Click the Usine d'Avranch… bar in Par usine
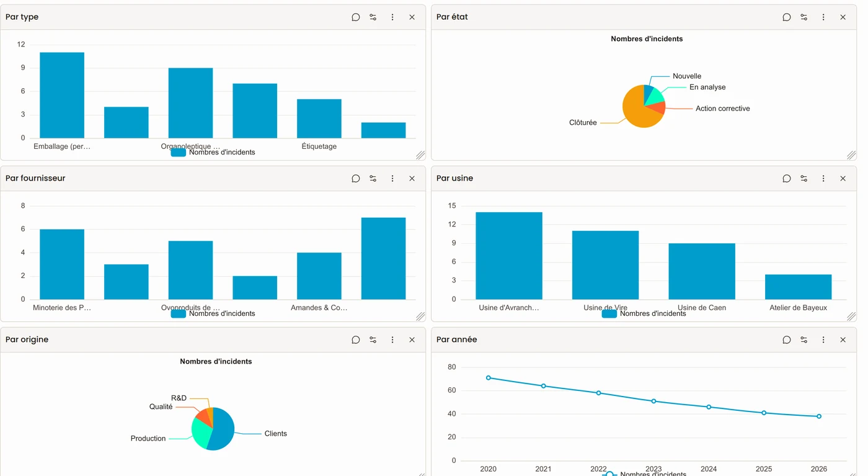This screenshot has width=868, height=476. [x=509, y=256]
